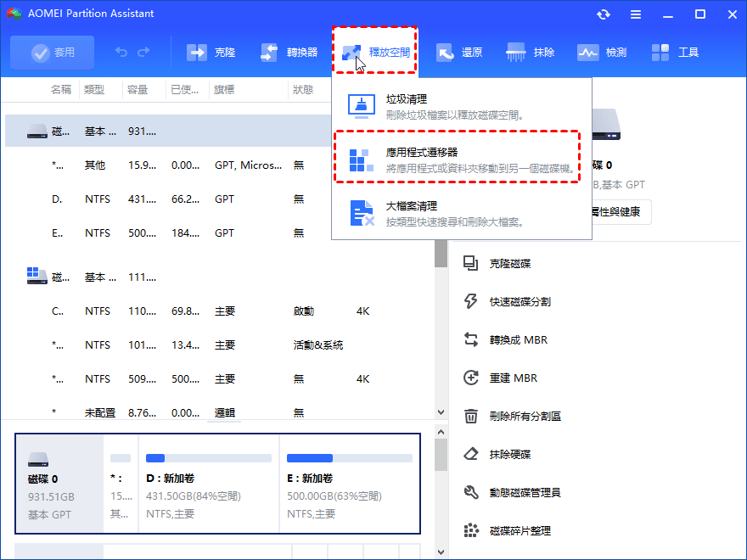This screenshot has width=747, height=560.
Task: Click the redo arrow icon
Action: coord(143,52)
